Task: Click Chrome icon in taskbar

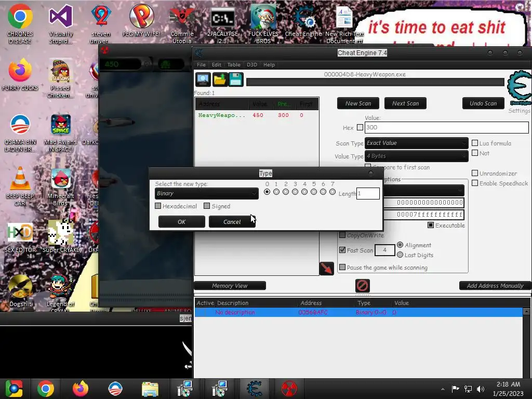Action: coord(46,389)
